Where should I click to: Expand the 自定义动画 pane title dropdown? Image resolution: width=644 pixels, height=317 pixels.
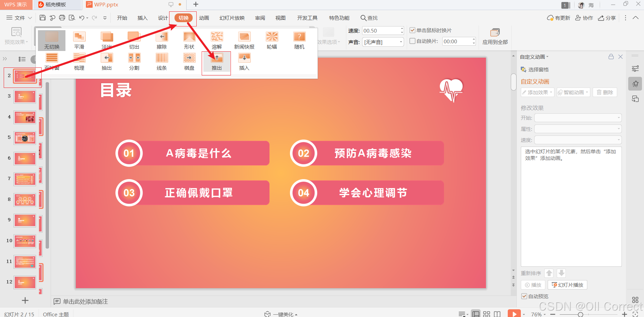(534, 57)
